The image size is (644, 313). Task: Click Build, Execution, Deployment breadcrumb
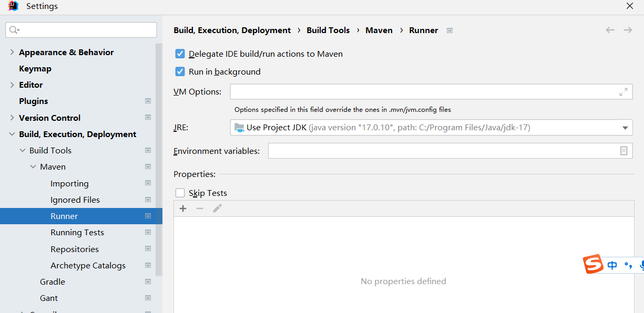(x=232, y=30)
